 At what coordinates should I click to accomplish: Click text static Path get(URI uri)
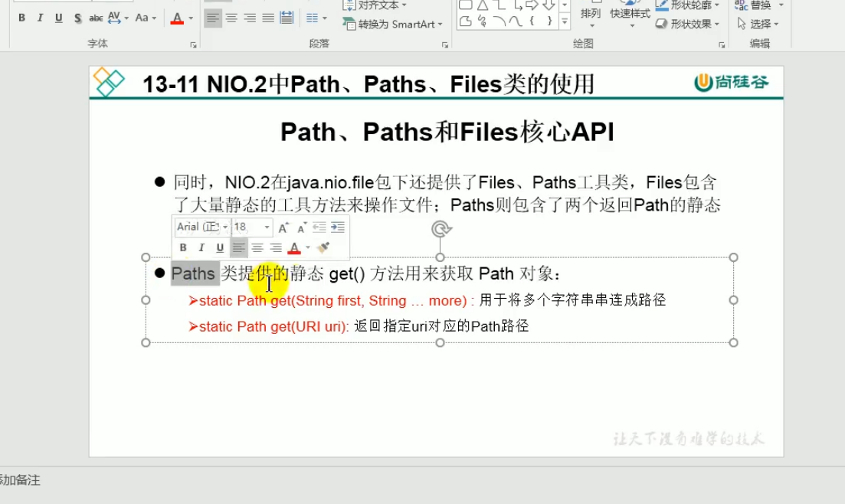274,326
